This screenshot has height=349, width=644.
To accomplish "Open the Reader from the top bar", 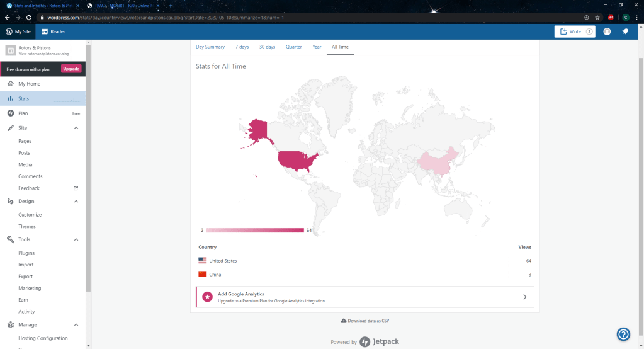I will click(x=53, y=31).
